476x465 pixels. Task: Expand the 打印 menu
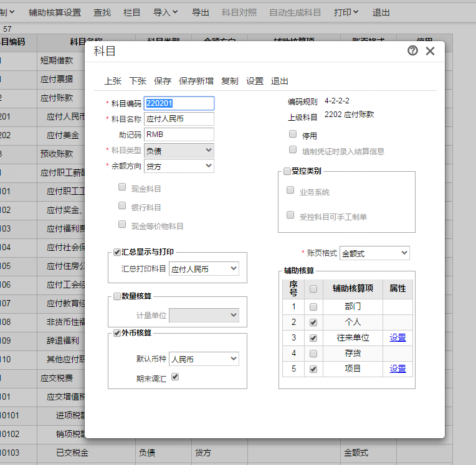pos(346,12)
